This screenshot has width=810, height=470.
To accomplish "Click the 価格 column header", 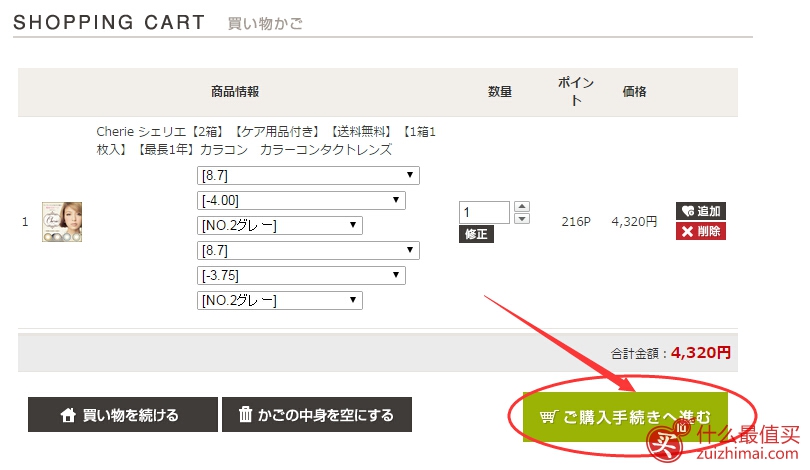I will click(x=634, y=92).
